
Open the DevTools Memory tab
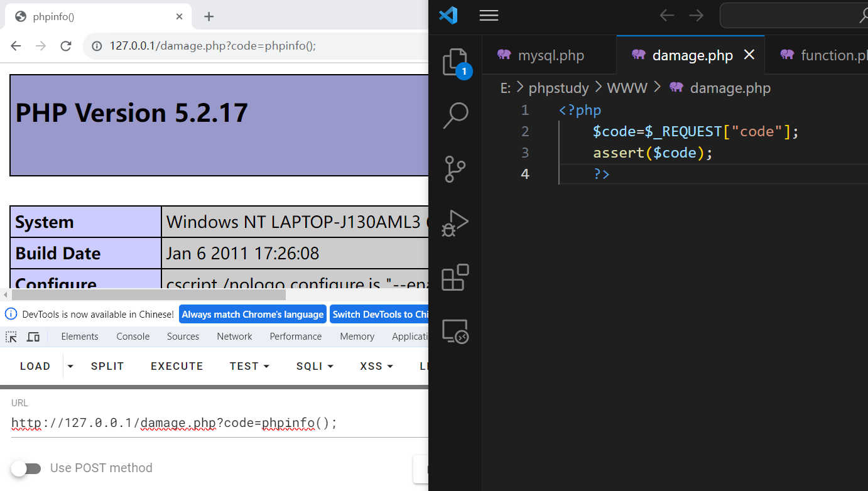(357, 337)
